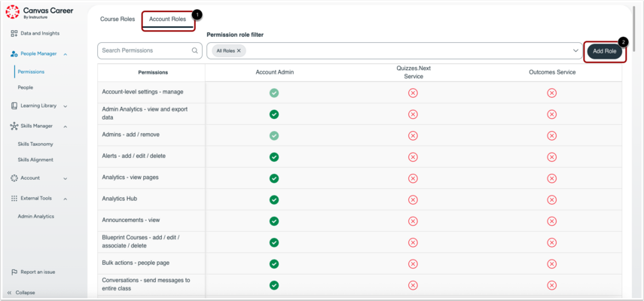
Task: Toggle Account Admin for Account-level settings - manage
Action: pos(274,93)
